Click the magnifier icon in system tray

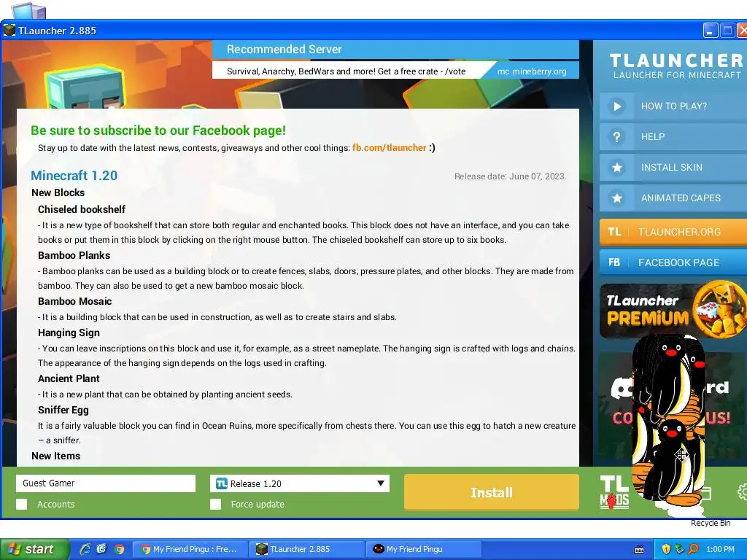(693, 549)
